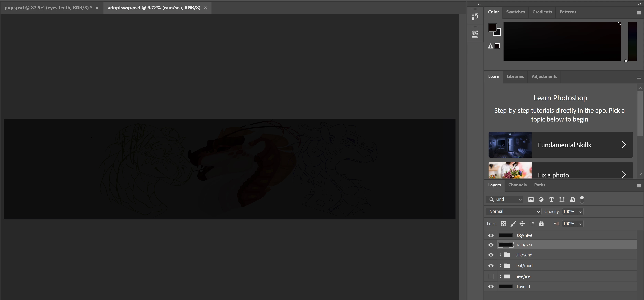Filter layers by type layer icon
This screenshot has height=300, width=644.
coord(551,199)
